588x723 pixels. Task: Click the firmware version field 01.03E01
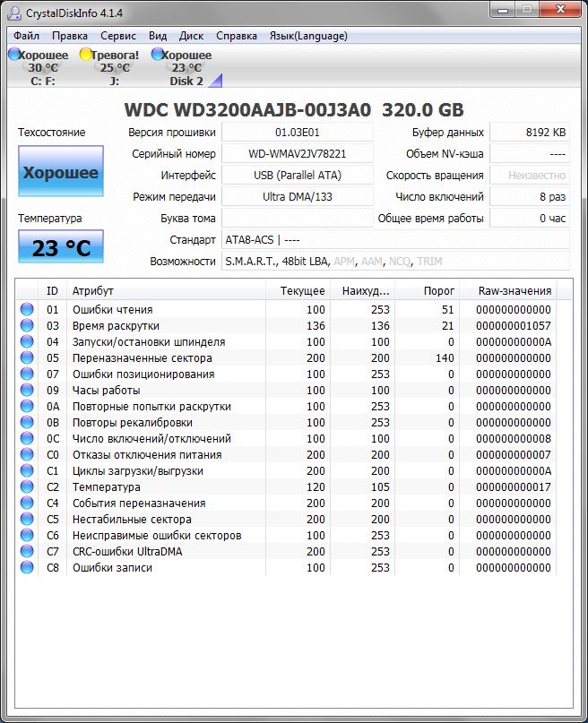point(298,133)
